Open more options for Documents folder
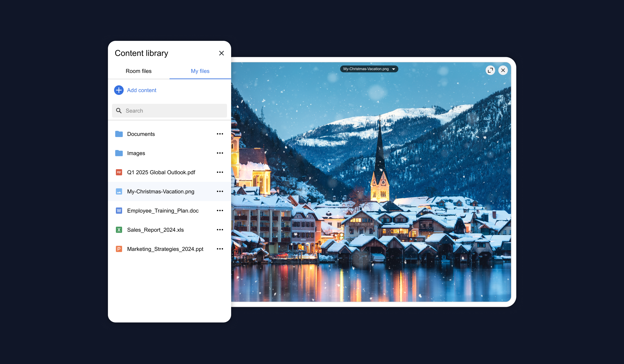This screenshot has width=624, height=364. coord(220,134)
